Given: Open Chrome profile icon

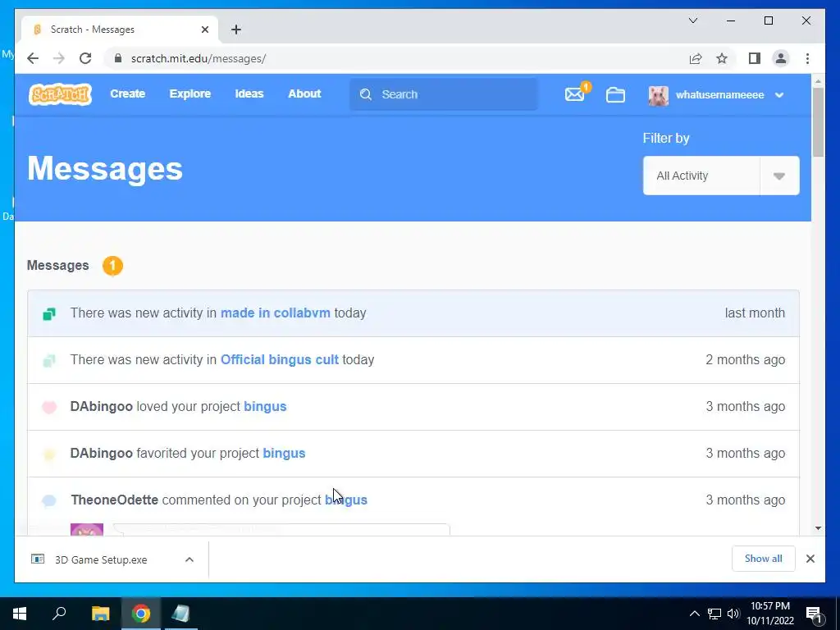Looking at the screenshot, I should pyautogui.click(x=781, y=58).
